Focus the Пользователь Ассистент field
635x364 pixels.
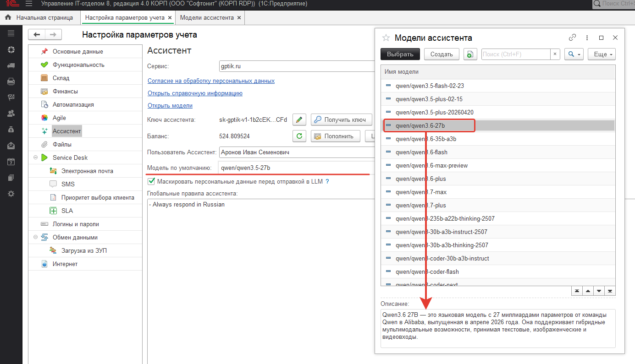point(296,152)
